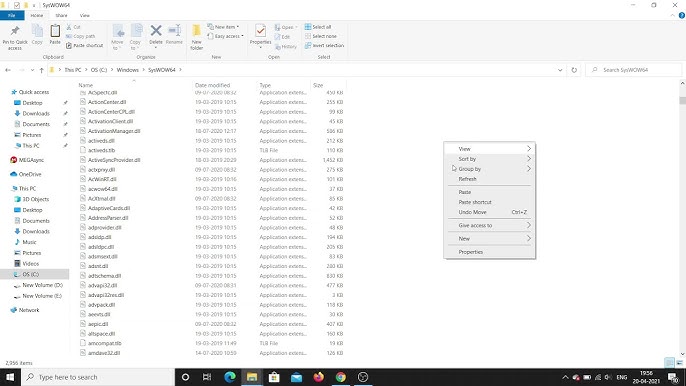Expand the New submenu in context menu
The image size is (686, 386).
490,239
